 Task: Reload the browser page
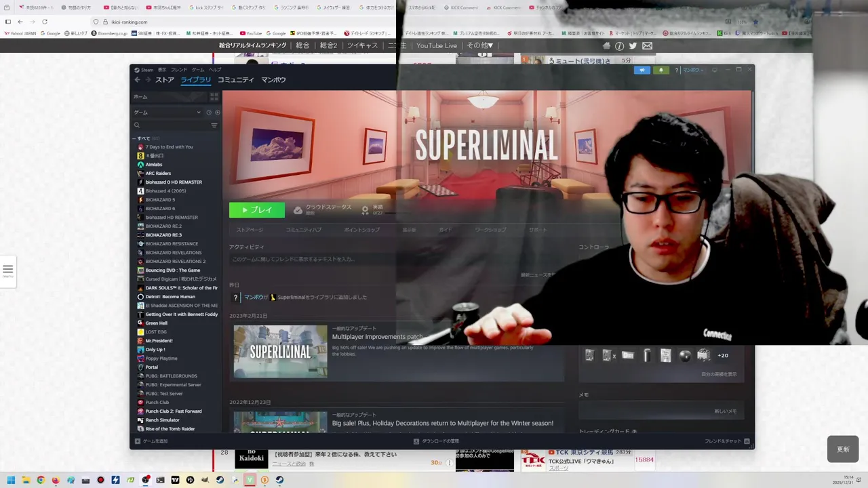(45, 22)
